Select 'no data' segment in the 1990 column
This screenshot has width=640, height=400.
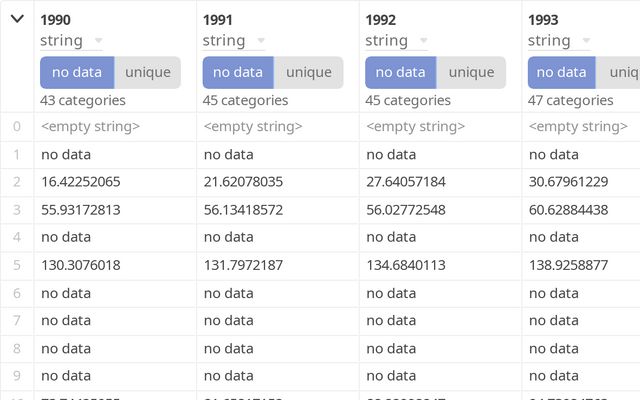click(x=77, y=72)
